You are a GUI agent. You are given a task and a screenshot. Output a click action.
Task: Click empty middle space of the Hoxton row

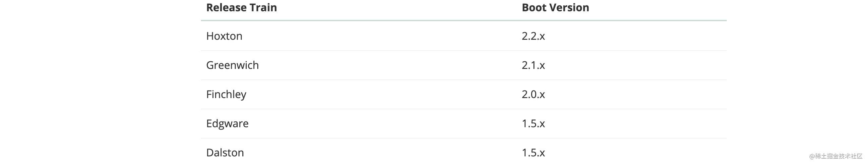click(x=384, y=36)
